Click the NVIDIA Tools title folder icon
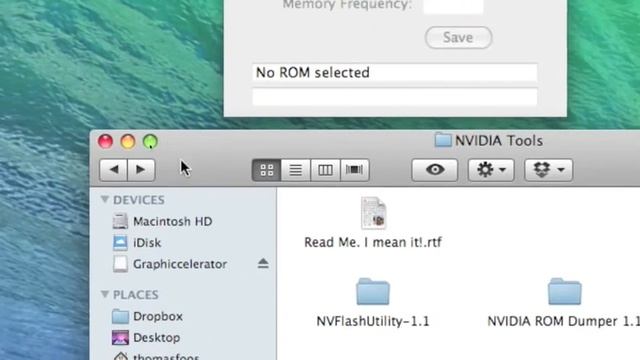Screen dimensions: 640x360 [x=442, y=140]
